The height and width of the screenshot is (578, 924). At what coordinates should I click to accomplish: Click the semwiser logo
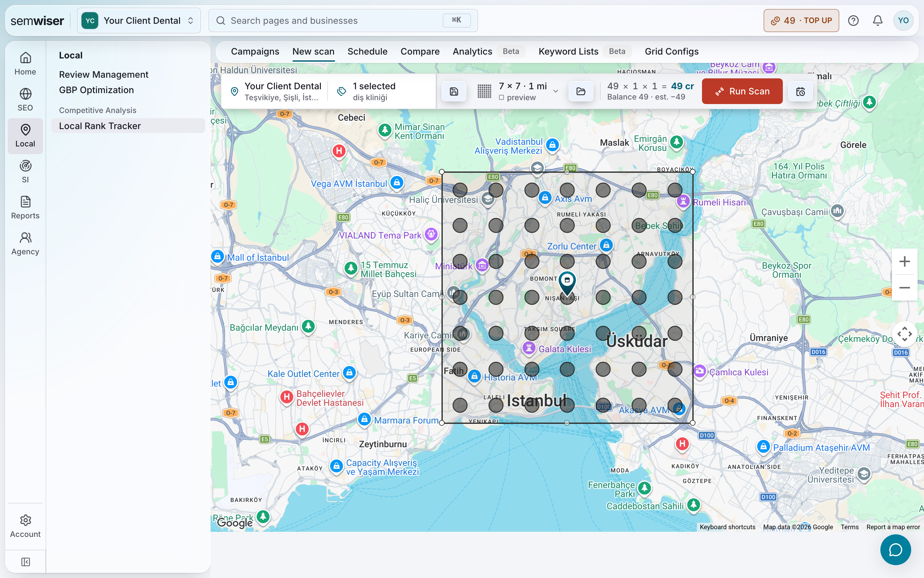[37, 21]
